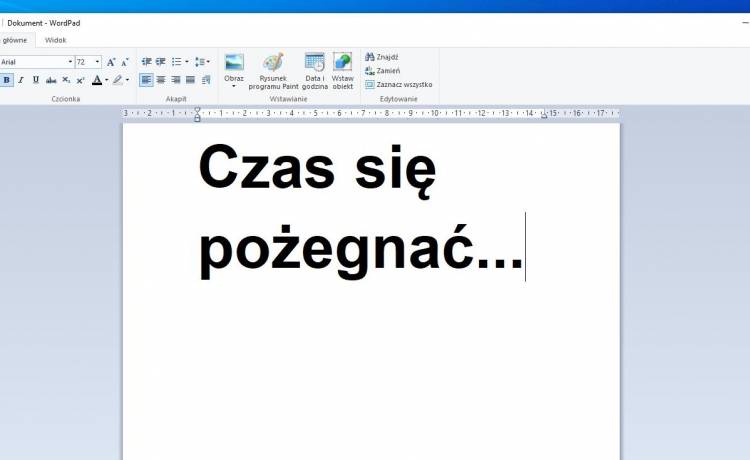Viewport: 750px width, 460px height.
Task: Switch to the główne ribbon tab
Action: [x=15, y=40]
